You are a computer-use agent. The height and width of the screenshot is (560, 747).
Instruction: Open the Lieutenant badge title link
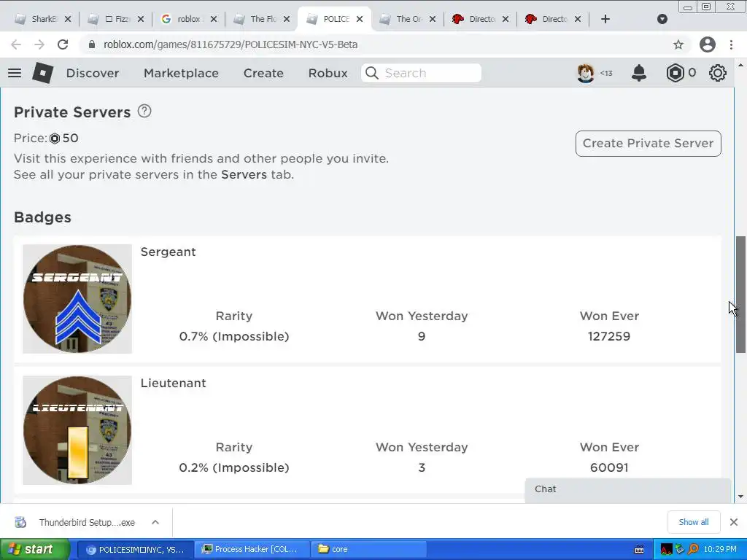click(174, 384)
